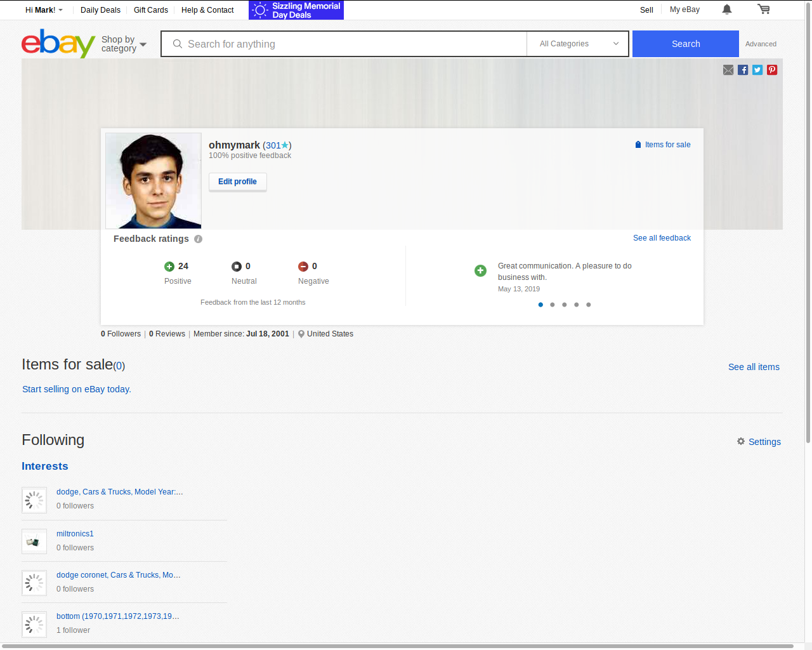812x650 pixels.
Task: Click 0 Followers count text
Action: click(121, 334)
